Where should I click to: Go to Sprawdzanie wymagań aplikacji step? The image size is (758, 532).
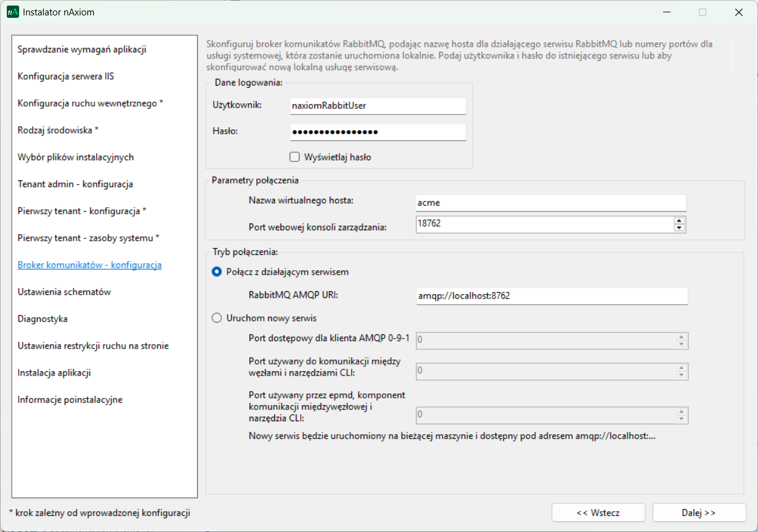click(81, 49)
